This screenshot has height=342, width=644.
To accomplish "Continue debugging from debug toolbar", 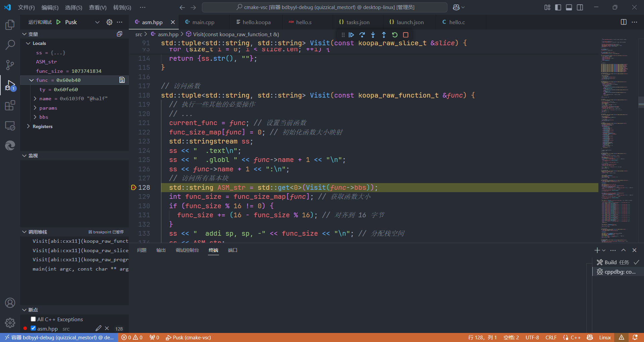I will 351,35.
